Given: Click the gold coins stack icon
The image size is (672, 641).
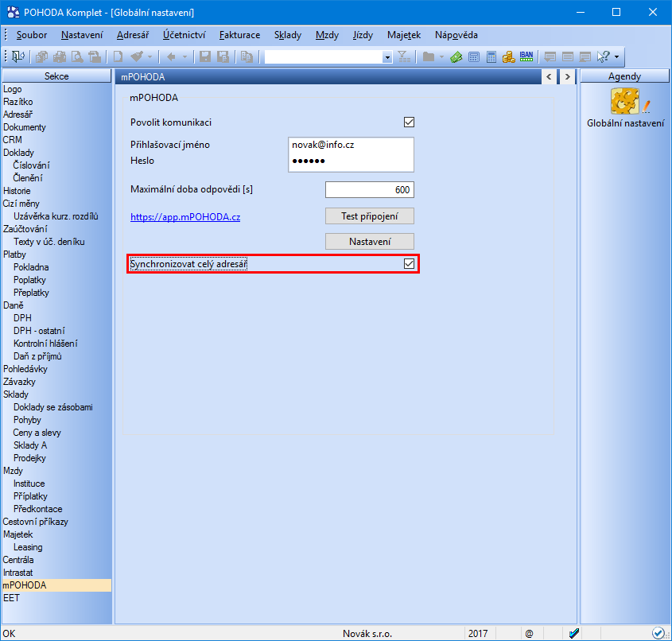Looking at the screenshot, I should 508,56.
